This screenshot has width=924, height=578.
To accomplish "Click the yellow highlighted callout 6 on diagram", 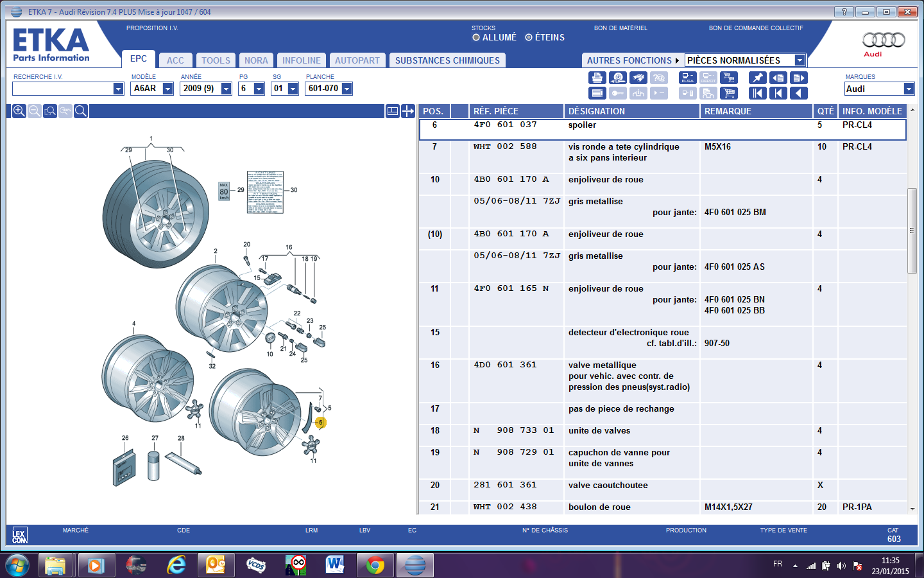I will (x=320, y=423).
